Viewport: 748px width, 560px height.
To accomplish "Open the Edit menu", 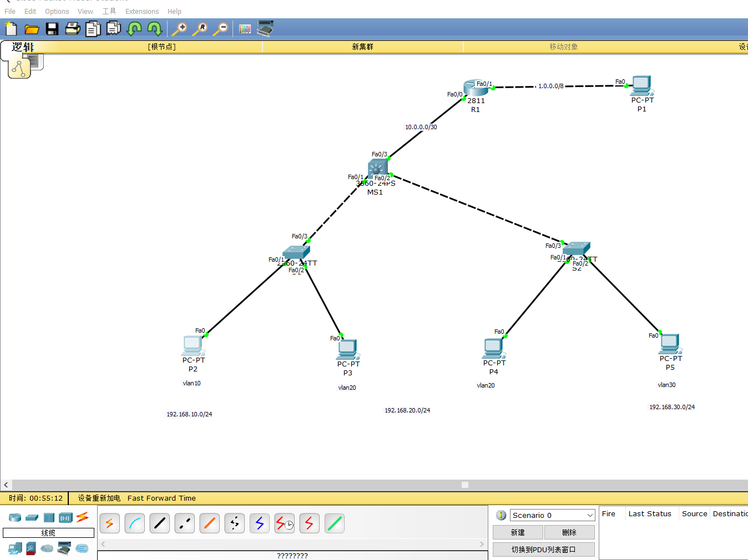I will tap(30, 11).
